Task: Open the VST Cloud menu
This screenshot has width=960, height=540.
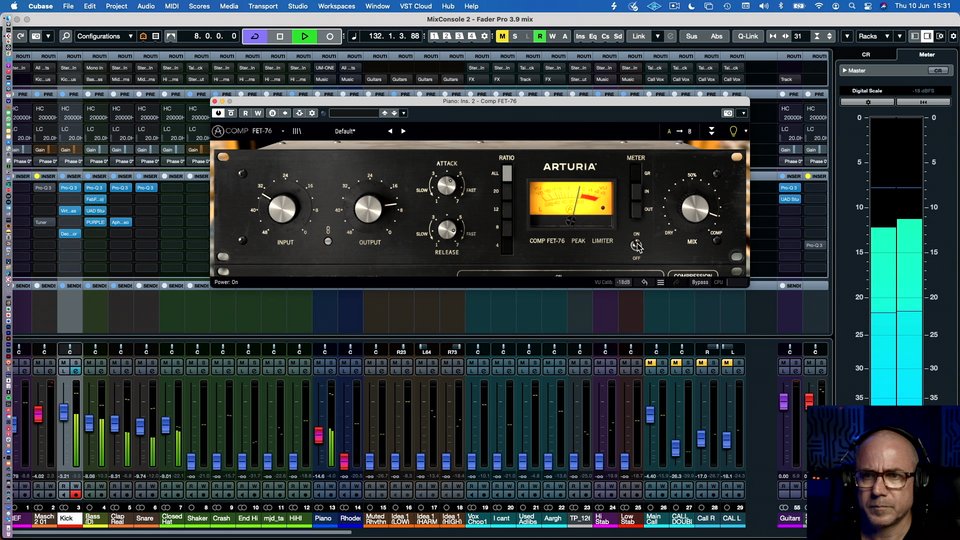Action: pos(416,6)
